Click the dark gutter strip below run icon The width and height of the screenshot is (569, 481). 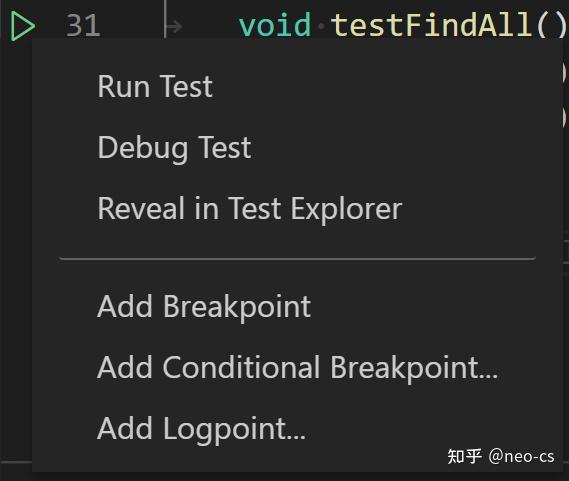[16, 254]
